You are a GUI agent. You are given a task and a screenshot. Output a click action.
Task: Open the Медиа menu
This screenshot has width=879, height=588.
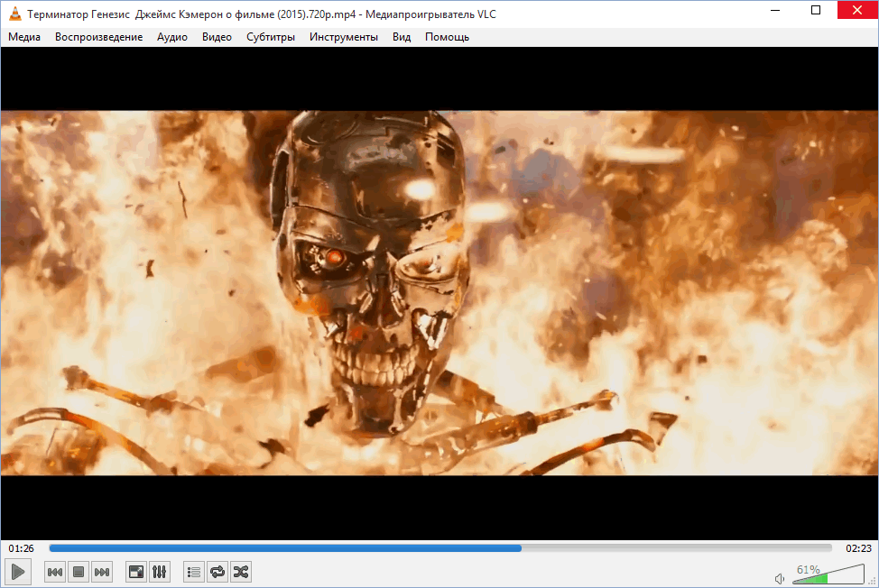click(24, 37)
